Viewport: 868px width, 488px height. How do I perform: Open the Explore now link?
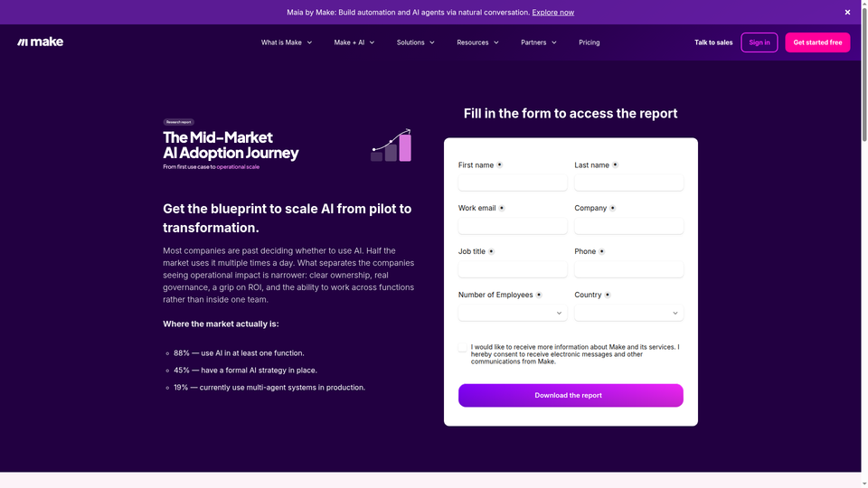pyautogui.click(x=552, y=12)
